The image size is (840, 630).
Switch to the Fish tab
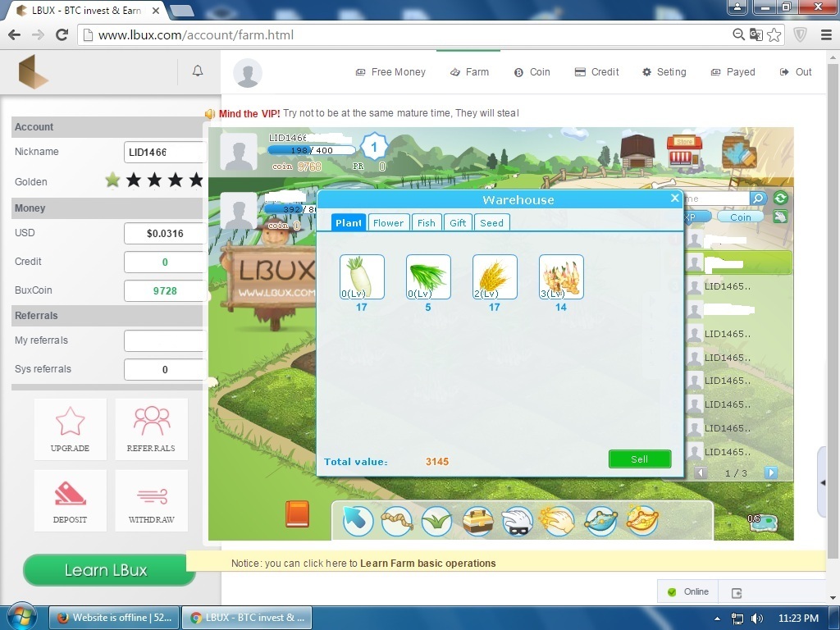tap(427, 223)
